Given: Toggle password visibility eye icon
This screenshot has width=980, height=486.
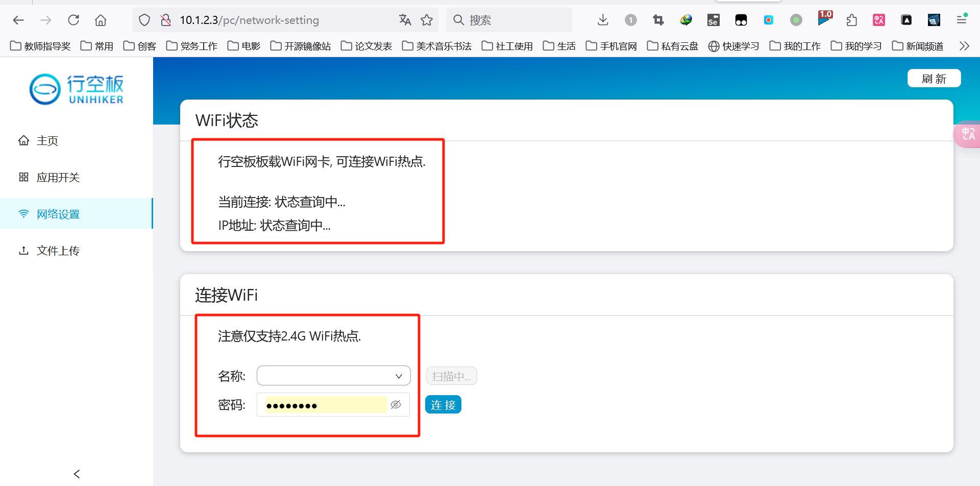Looking at the screenshot, I should (x=396, y=405).
